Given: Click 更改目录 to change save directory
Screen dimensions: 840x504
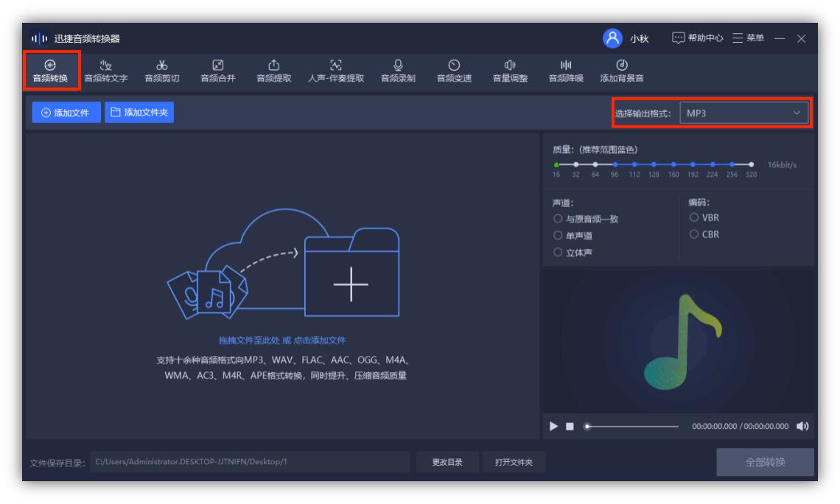Looking at the screenshot, I should coord(448,462).
